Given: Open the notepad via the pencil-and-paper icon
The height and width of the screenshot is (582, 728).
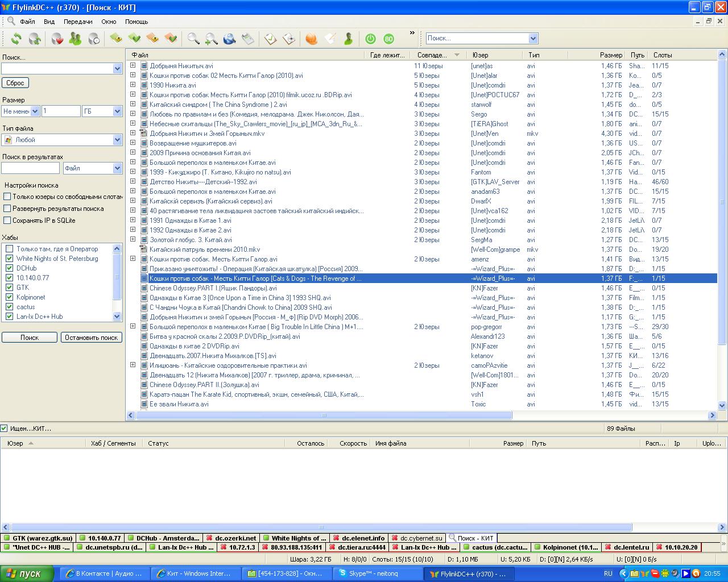Looking at the screenshot, I should click(330, 39).
